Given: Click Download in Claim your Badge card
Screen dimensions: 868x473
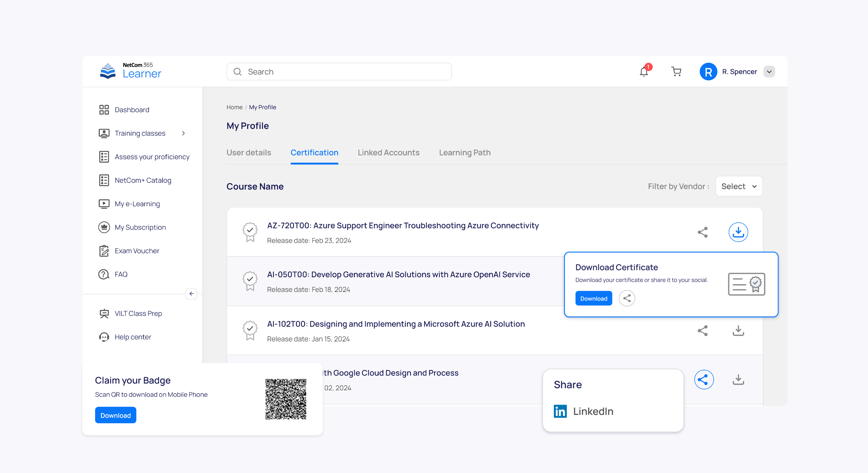Looking at the screenshot, I should 115,415.
